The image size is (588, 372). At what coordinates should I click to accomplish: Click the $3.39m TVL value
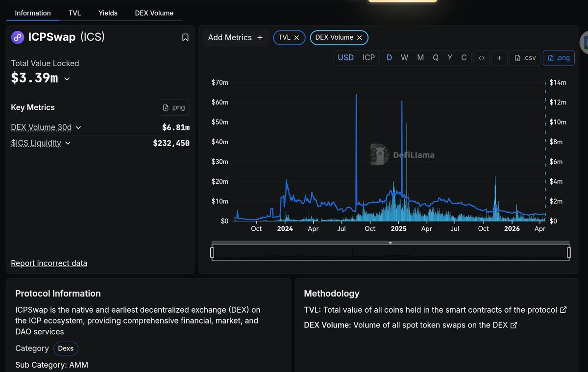pyautogui.click(x=34, y=78)
